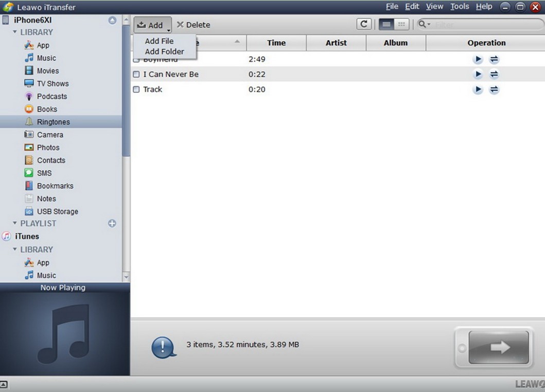Switch to list view mode
Viewport: 545px width, 392px height.
tap(385, 24)
